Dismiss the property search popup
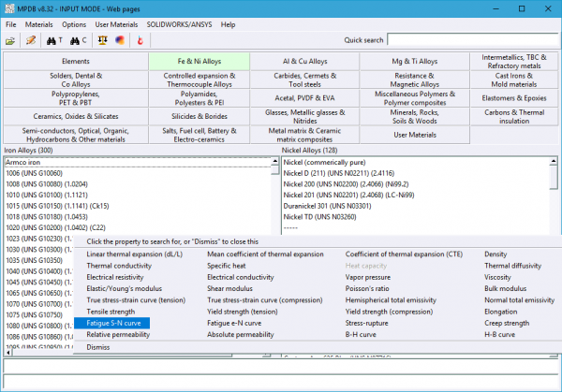The width and height of the screenshot is (562, 392). (97, 347)
